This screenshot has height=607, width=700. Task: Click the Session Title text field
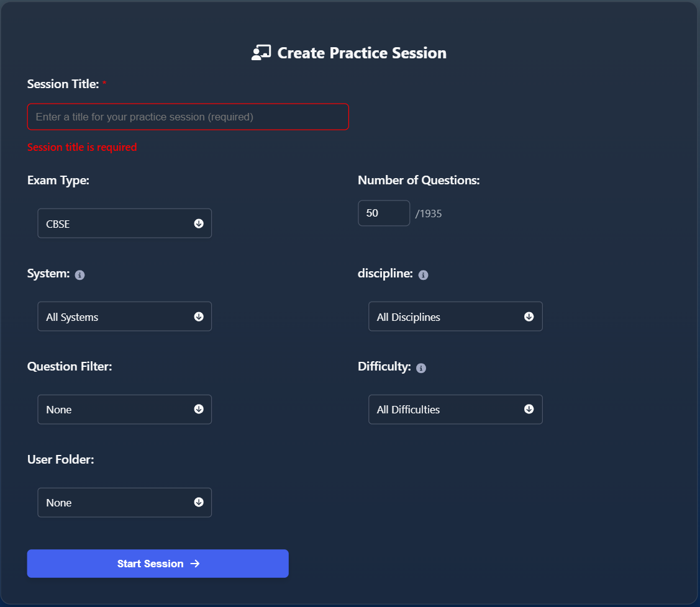pos(188,116)
